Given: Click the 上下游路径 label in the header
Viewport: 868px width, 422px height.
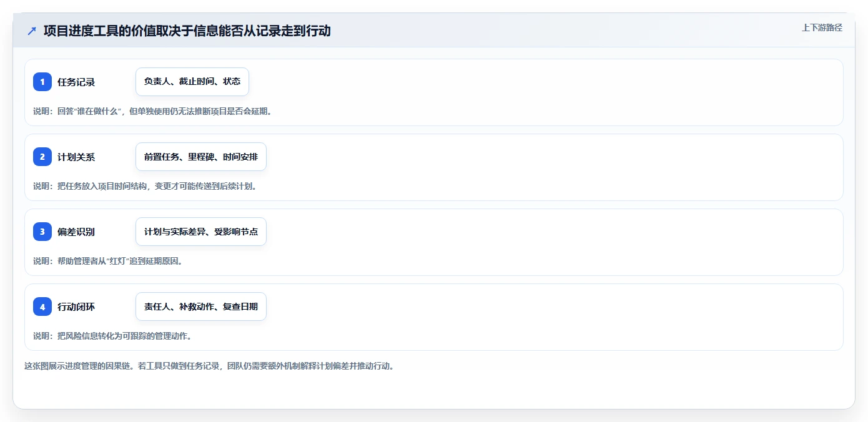Looking at the screenshot, I should click(822, 27).
